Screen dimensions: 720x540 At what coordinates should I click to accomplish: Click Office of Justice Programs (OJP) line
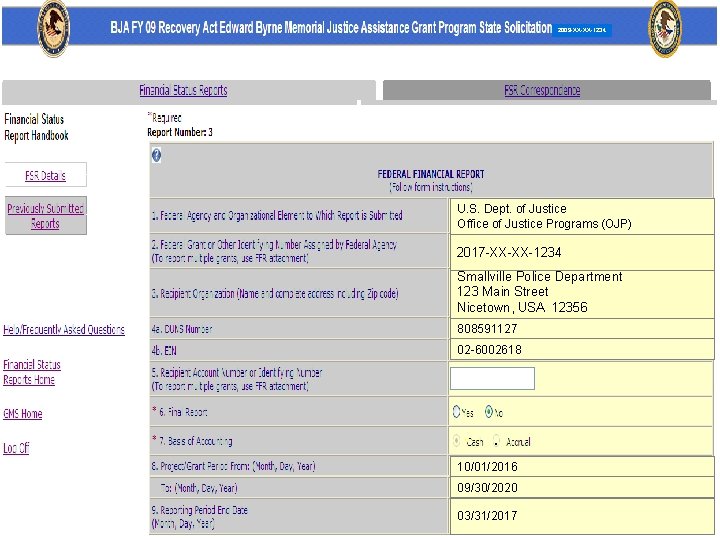[x=544, y=224]
